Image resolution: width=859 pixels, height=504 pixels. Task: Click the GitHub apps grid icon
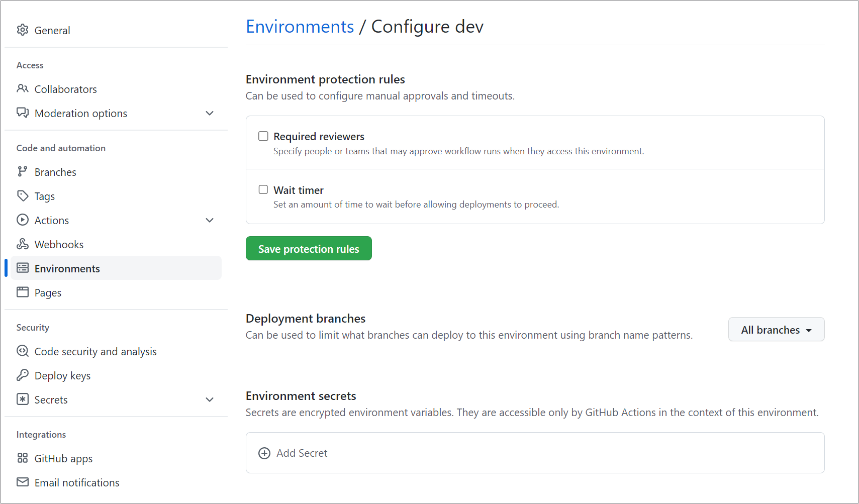coord(23,458)
